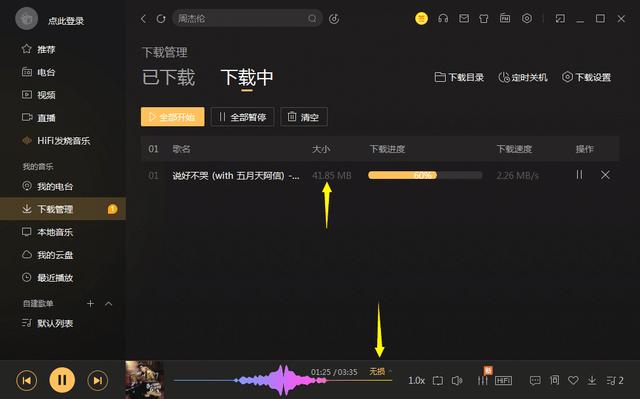The width and height of the screenshot is (640, 399).
Task: Go back with the left arrow
Action: click(x=143, y=18)
